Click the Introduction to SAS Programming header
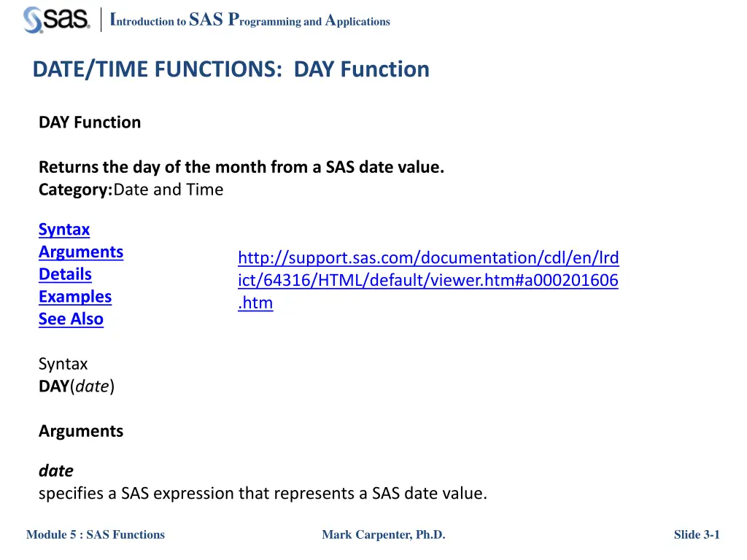This screenshot has height=560, width=747. [250, 20]
